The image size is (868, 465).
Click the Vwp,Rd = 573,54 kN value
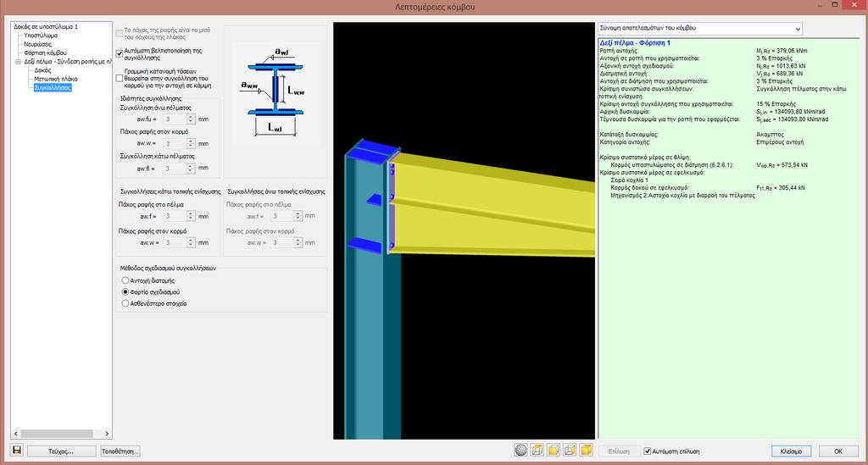[782, 165]
